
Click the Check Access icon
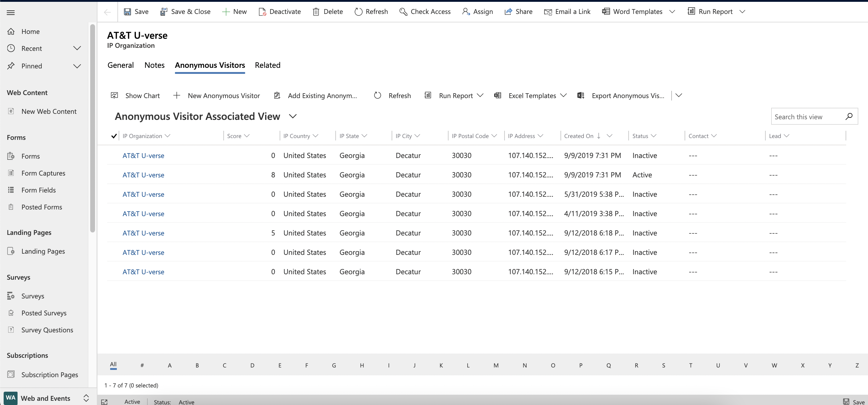pos(403,12)
